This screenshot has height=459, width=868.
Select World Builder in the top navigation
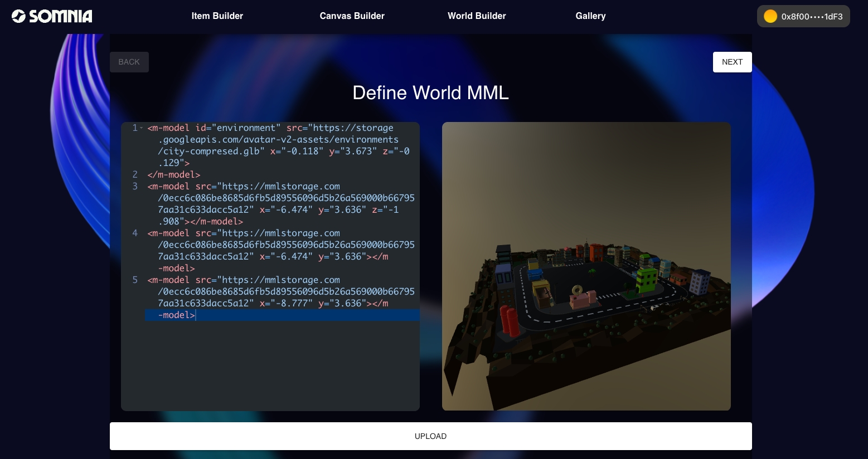pyautogui.click(x=477, y=16)
